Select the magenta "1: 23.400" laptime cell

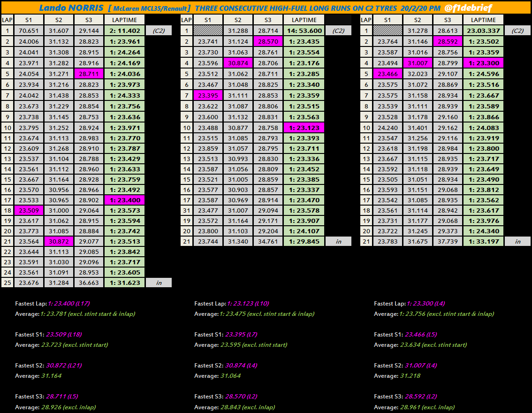(124, 200)
